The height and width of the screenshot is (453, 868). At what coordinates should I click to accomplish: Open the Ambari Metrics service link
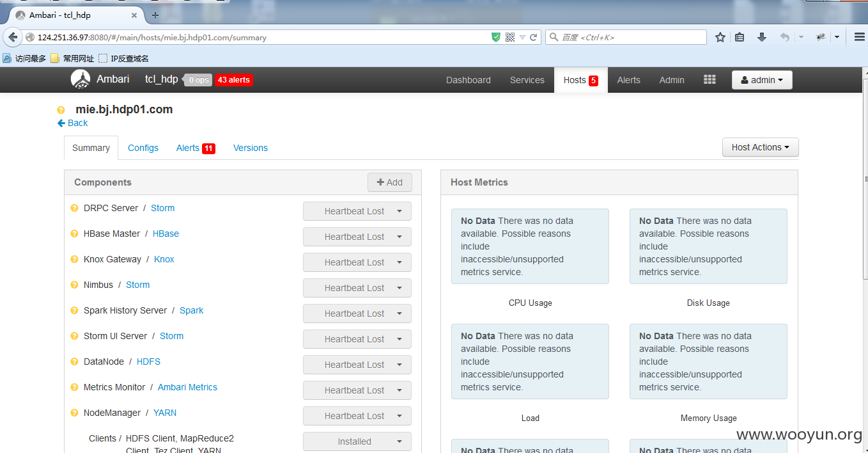pyautogui.click(x=187, y=387)
